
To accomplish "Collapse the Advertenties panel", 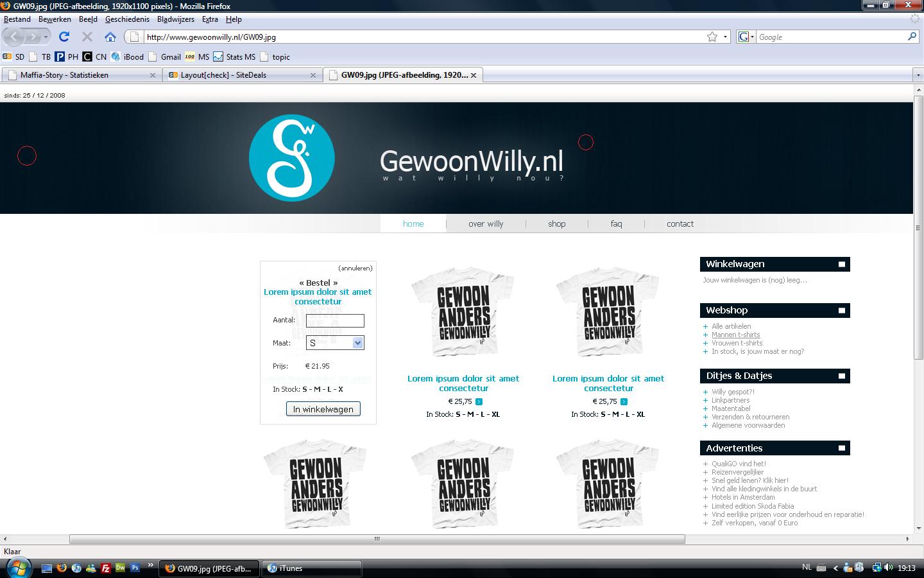I will coord(842,448).
